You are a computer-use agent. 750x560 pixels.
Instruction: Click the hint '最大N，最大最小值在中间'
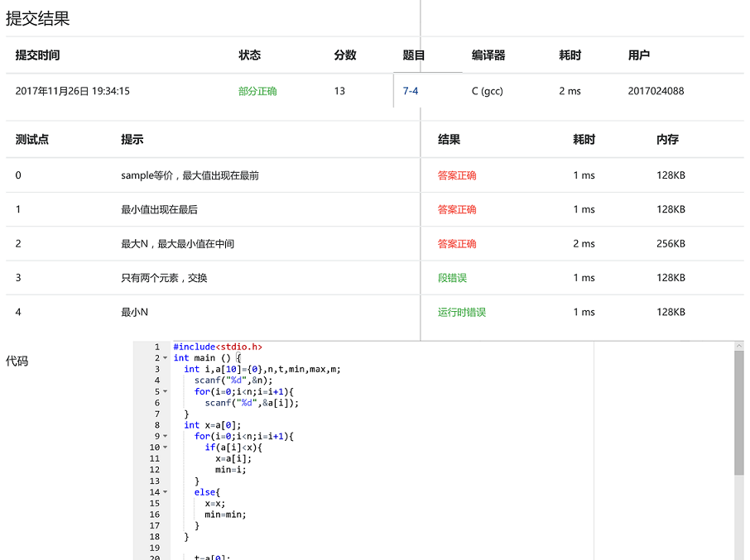click(177, 244)
